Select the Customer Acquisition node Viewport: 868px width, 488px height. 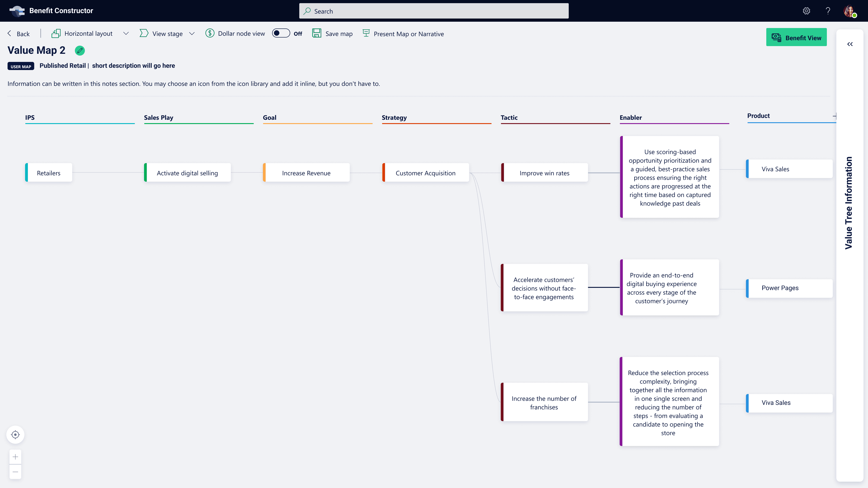pyautogui.click(x=425, y=173)
